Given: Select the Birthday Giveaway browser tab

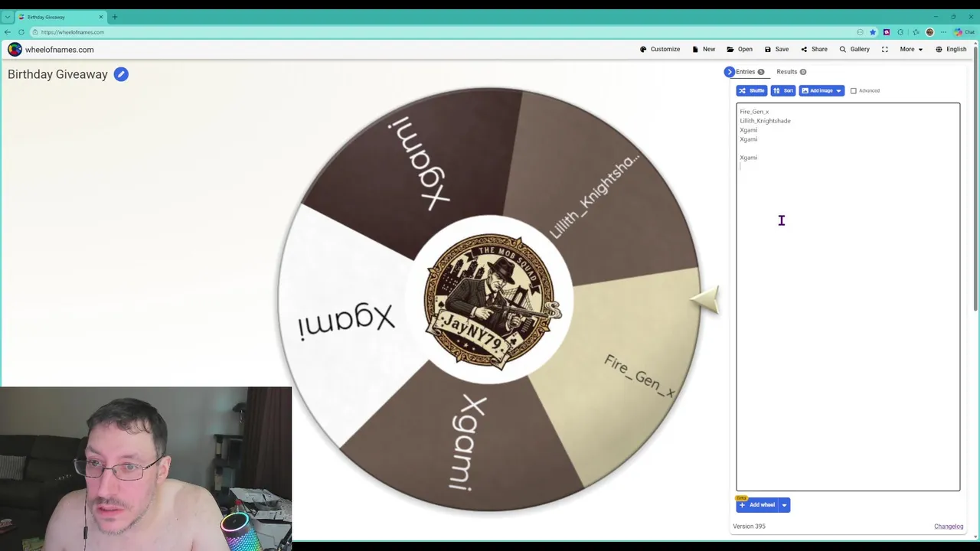Looking at the screenshot, I should [x=60, y=17].
